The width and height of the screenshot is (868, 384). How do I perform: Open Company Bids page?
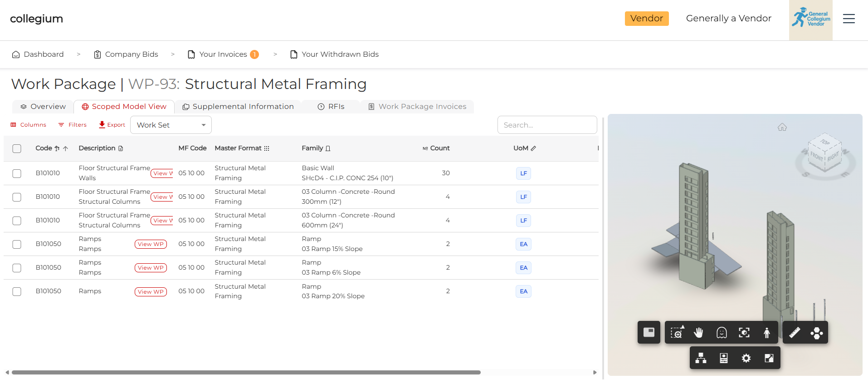(126, 54)
